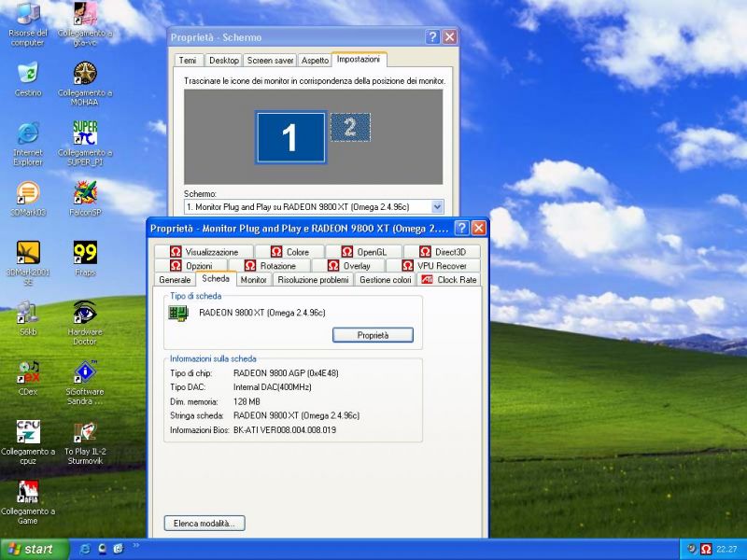
Task: Expand hidden quick launch items chevron
Action: [x=135, y=545]
